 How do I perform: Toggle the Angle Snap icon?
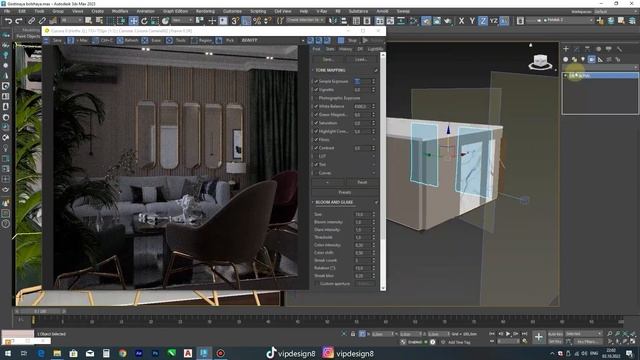[246, 20]
